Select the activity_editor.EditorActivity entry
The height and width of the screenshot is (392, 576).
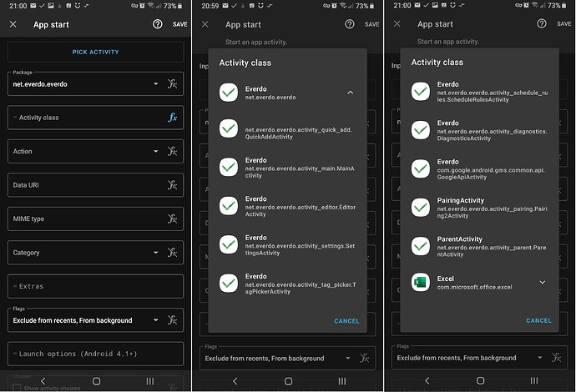287,206
